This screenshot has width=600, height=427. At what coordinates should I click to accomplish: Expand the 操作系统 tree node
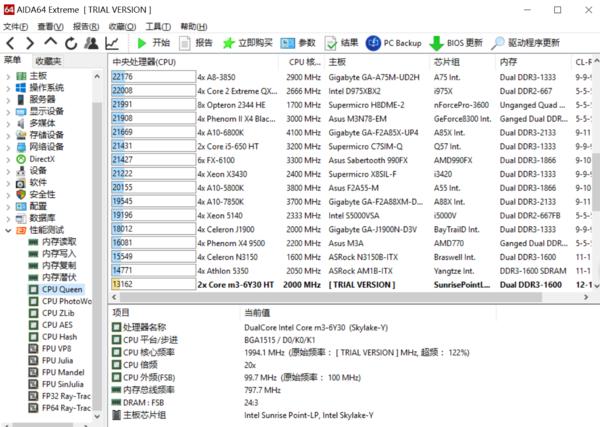pos(8,88)
